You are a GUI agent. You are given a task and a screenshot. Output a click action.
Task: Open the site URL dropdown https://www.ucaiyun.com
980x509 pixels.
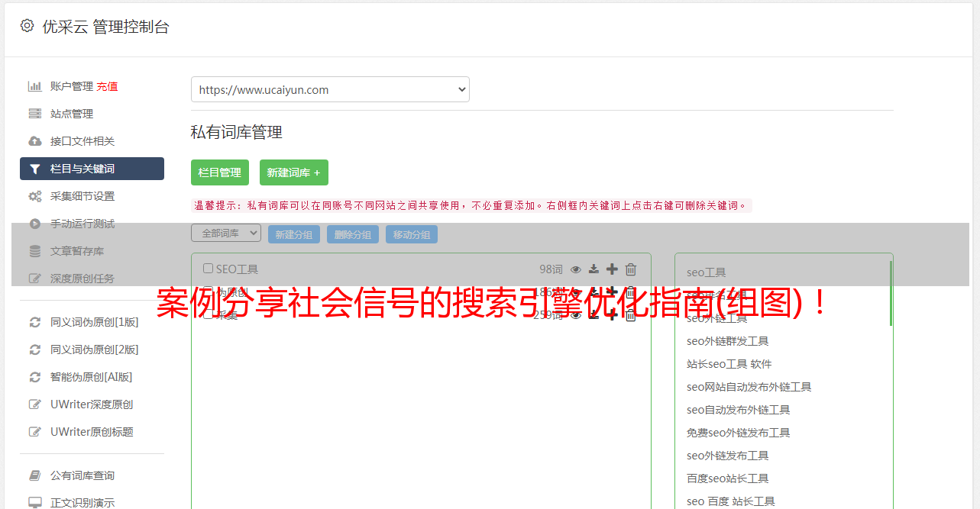330,89
